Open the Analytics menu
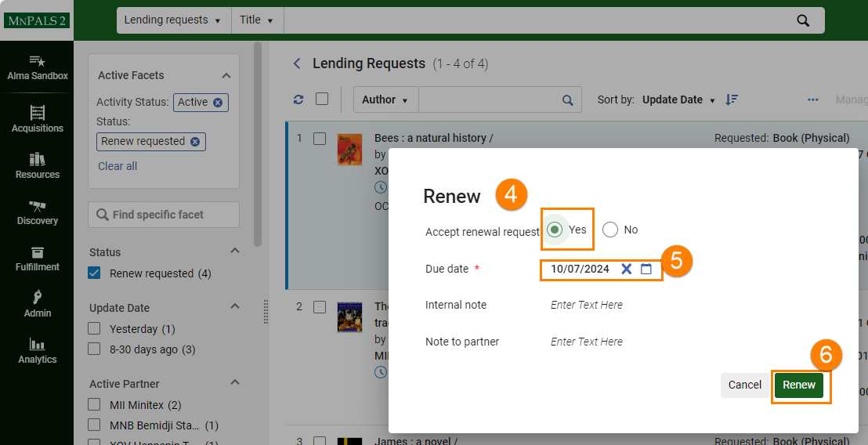Screen dimensions: 868x445 (37, 351)
